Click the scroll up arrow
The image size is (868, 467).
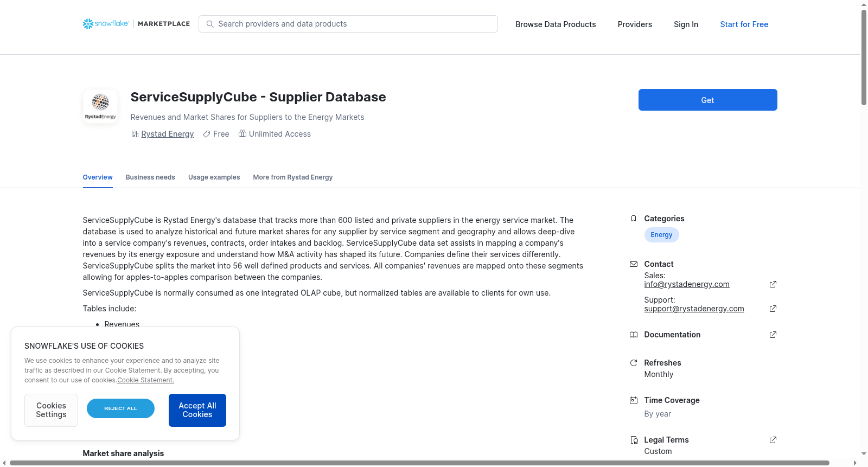coord(864,4)
